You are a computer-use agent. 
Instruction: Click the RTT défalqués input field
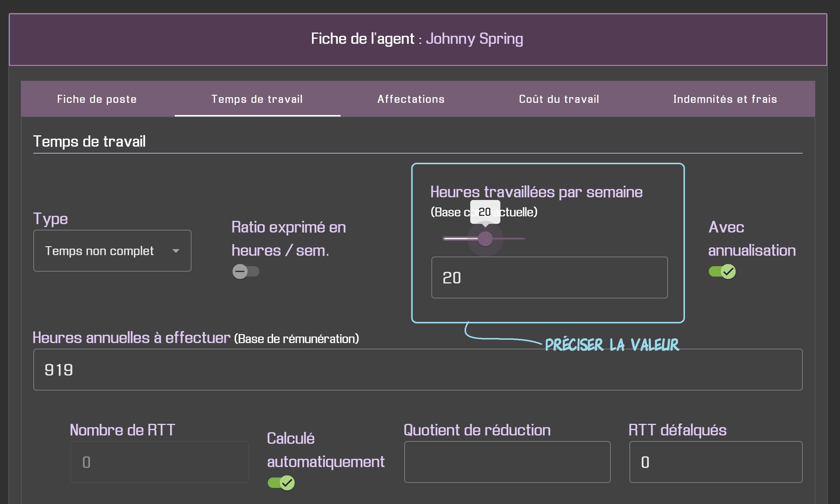[x=716, y=462]
